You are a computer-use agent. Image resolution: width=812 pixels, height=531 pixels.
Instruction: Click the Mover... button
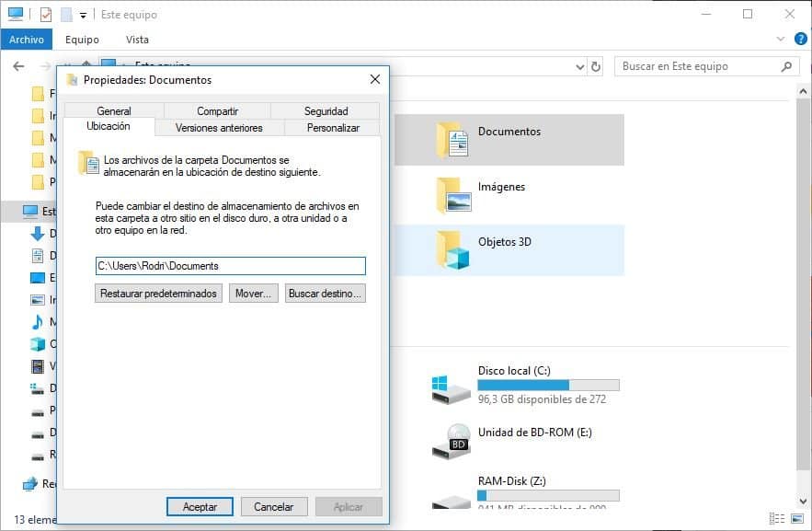(x=253, y=293)
